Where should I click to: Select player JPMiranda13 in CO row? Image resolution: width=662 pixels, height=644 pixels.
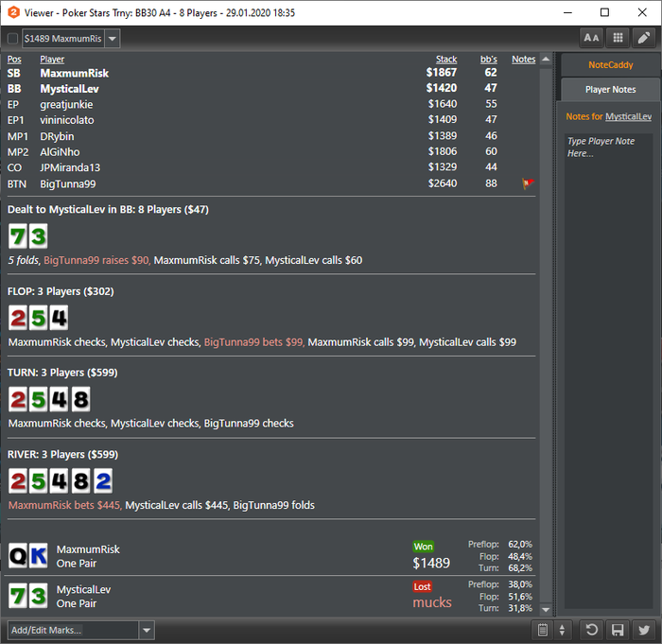coord(70,167)
